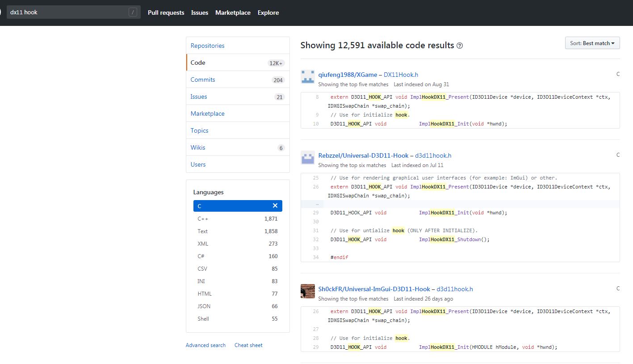Filter results by CSV language
This screenshot has width=633, height=364.
point(238,269)
